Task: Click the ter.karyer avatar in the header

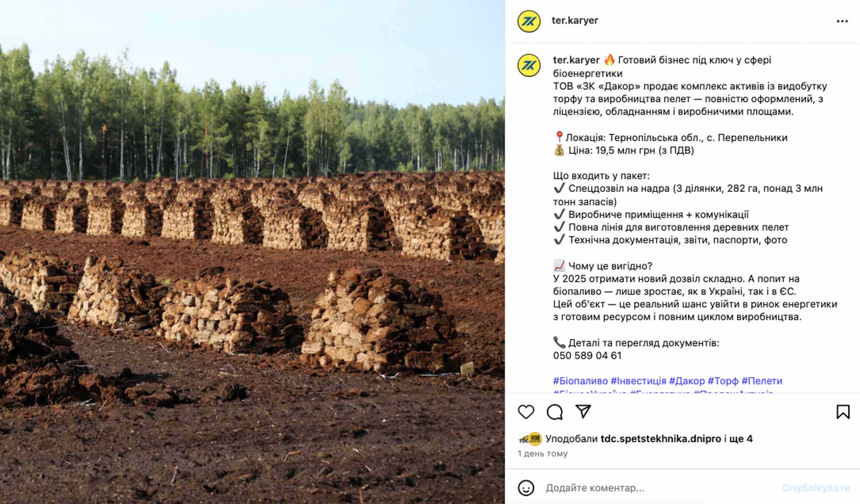Action: pyautogui.click(x=529, y=21)
